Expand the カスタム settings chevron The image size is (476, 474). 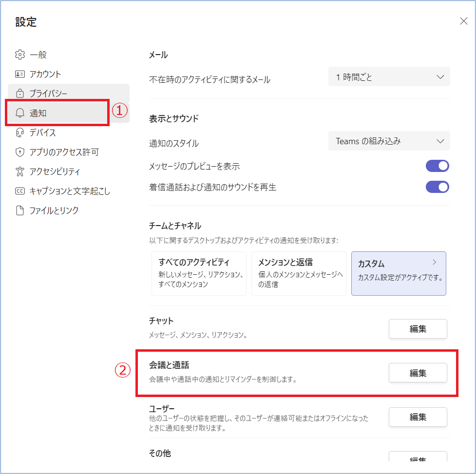435,263
